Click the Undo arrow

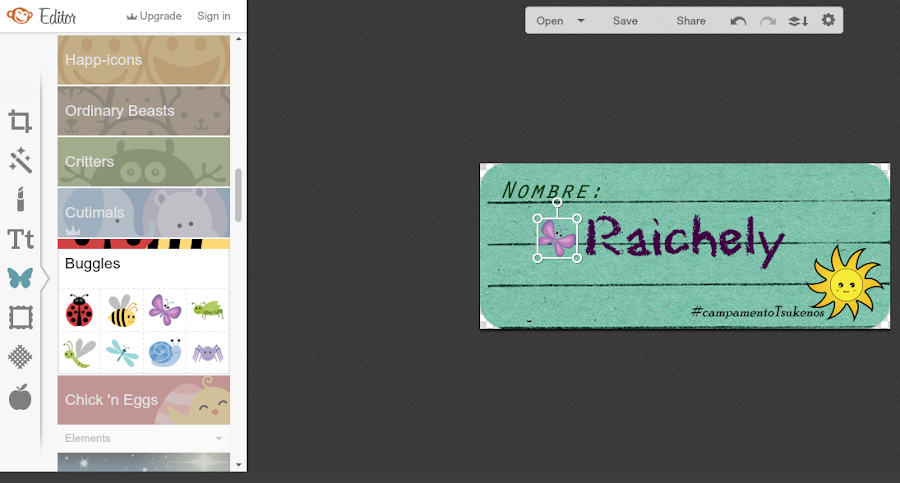[738, 21]
